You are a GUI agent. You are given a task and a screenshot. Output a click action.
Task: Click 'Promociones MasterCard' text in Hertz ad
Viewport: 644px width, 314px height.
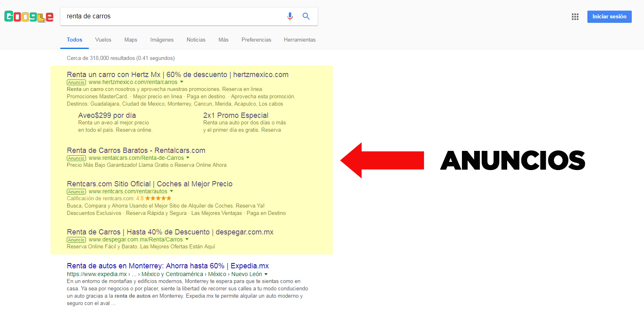pos(97,97)
